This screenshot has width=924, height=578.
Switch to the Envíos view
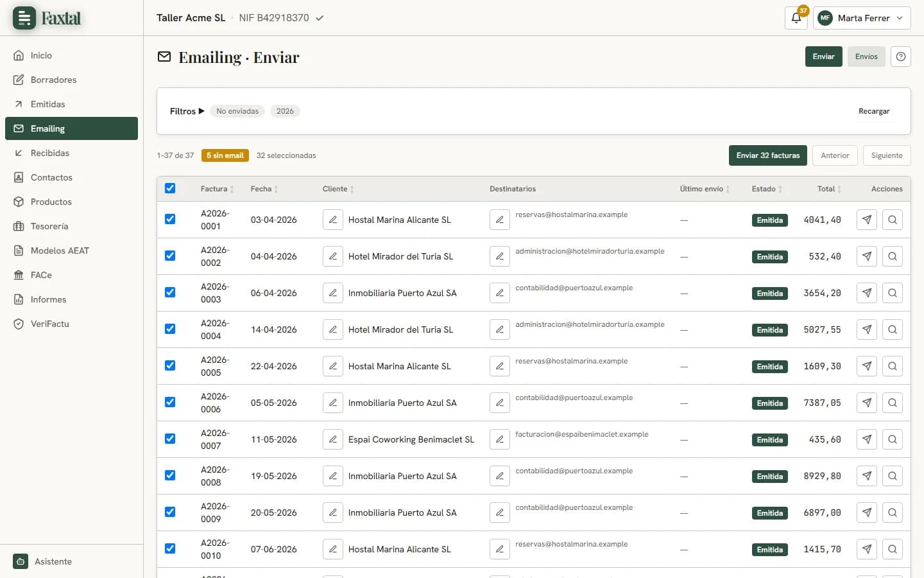pos(866,57)
